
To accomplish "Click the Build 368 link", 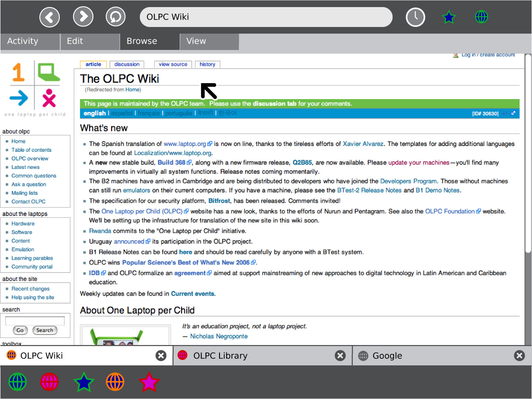I will [x=171, y=162].
